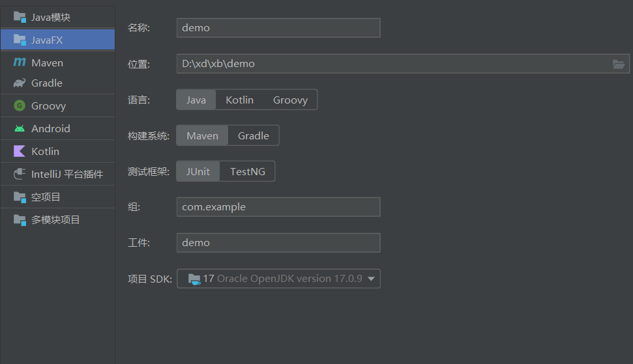Viewport: 633px width, 364px height.
Task: Click the 名称: label
Action: pos(138,28)
